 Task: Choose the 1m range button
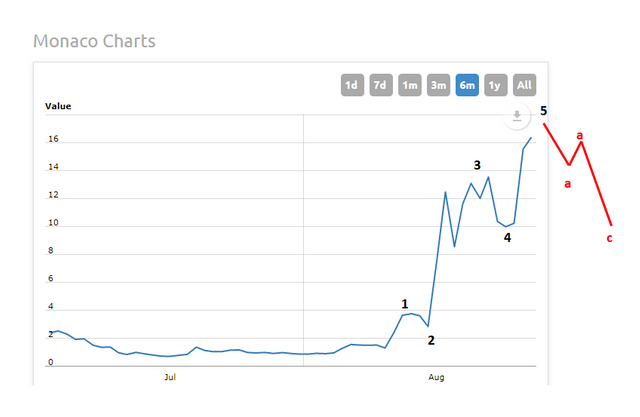click(x=410, y=86)
